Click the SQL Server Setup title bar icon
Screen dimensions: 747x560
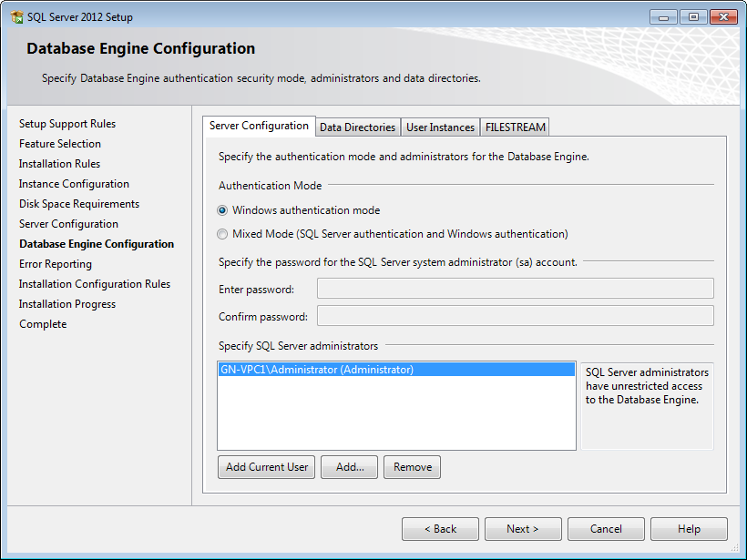point(16,17)
